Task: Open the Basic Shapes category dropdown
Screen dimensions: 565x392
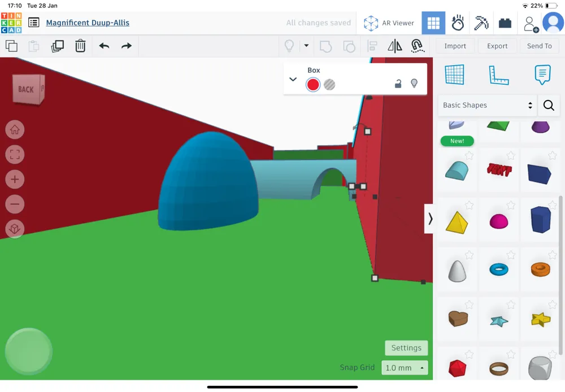Action: (x=487, y=105)
